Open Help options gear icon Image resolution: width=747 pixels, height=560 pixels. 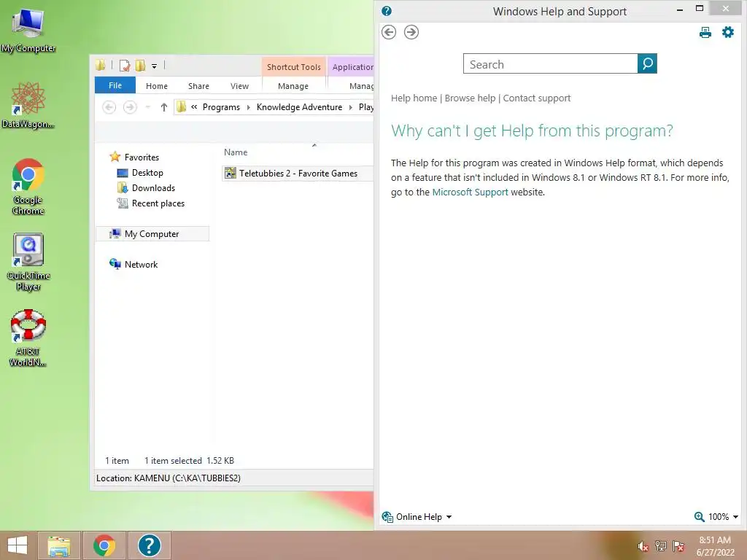[x=728, y=32]
